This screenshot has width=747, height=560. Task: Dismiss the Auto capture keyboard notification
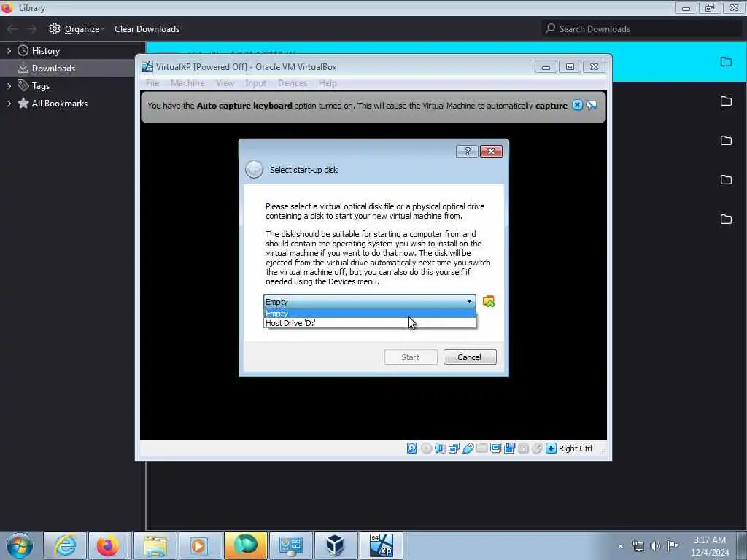coord(577,105)
